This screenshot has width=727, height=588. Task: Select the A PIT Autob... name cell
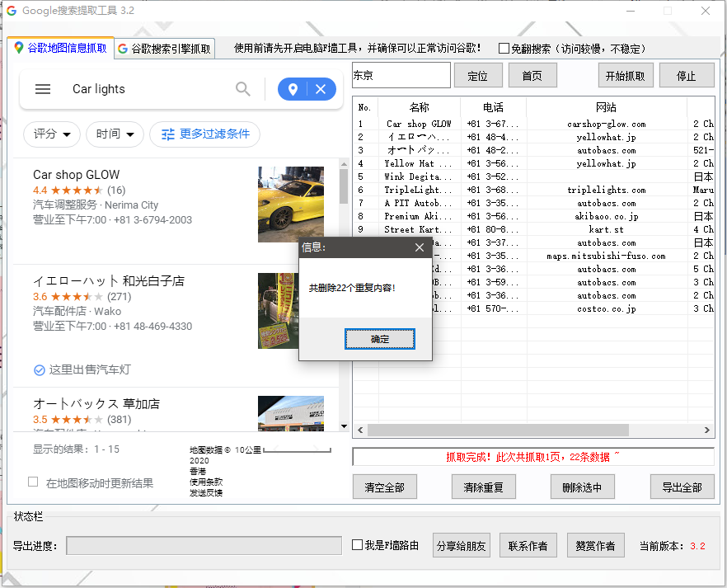pos(419,203)
